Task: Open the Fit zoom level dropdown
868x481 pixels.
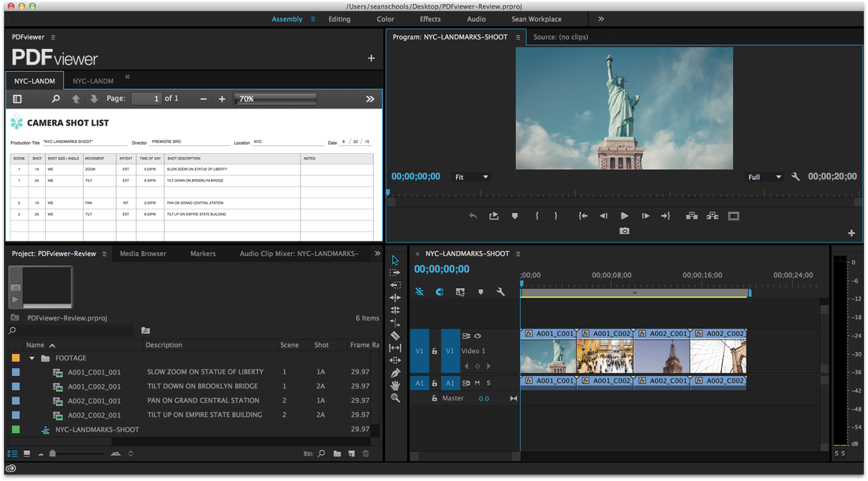Action: [471, 177]
